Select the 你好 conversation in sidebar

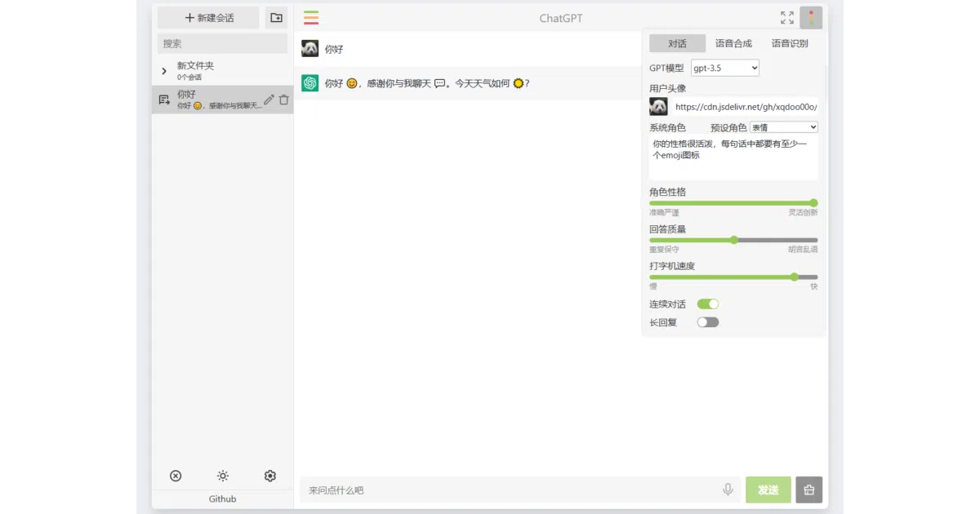[x=222, y=100]
